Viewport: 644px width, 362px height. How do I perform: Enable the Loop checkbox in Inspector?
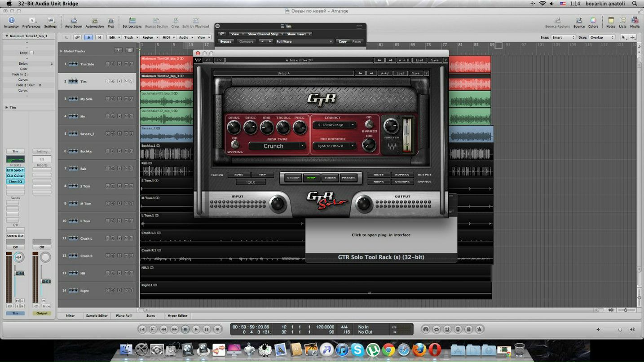pyautogui.click(x=31, y=53)
